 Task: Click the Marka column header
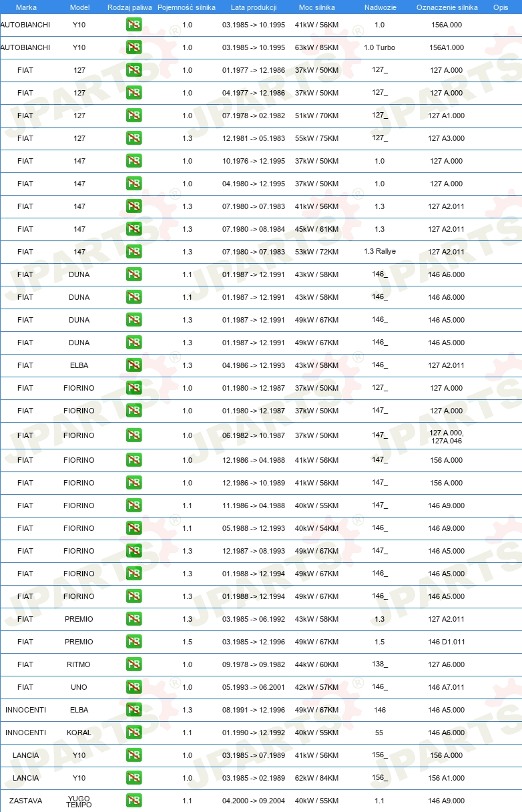[x=26, y=7]
